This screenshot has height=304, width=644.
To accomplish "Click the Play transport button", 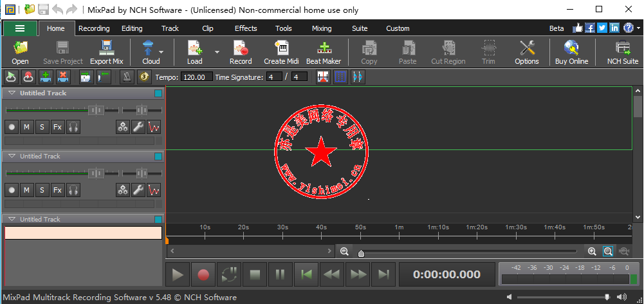I will coord(178,274).
